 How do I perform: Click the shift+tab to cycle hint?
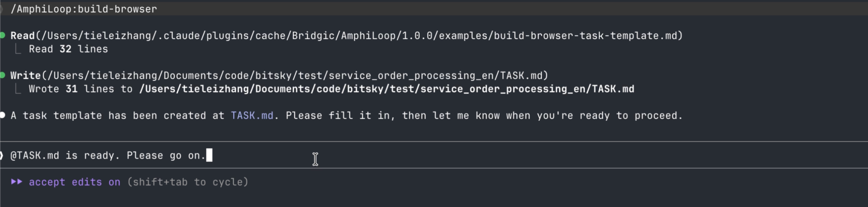tap(188, 182)
